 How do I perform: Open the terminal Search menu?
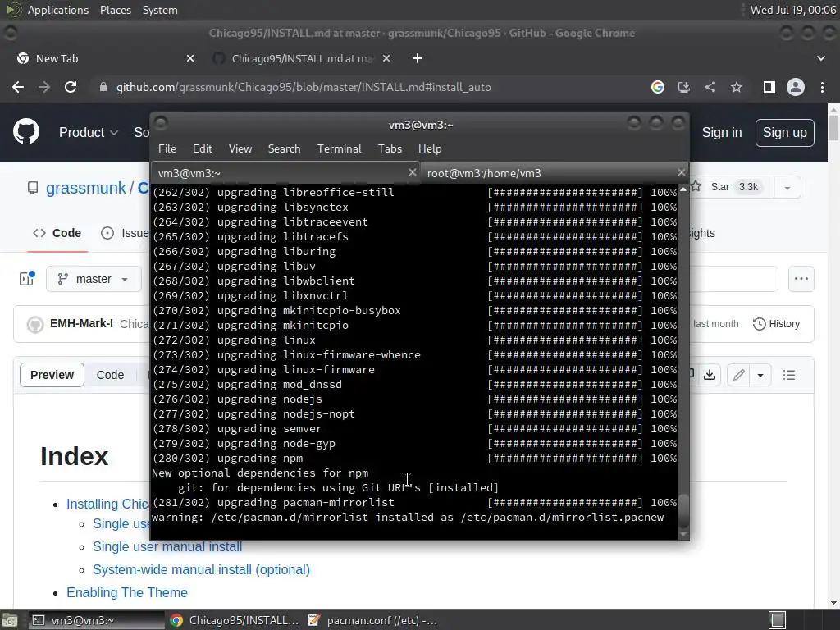[x=284, y=148]
